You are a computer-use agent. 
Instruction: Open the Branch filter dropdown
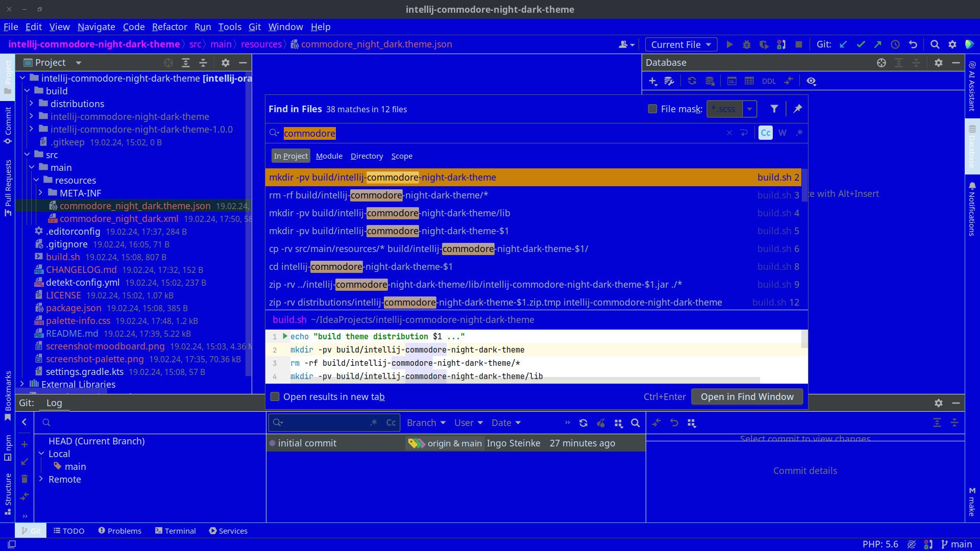(x=426, y=423)
